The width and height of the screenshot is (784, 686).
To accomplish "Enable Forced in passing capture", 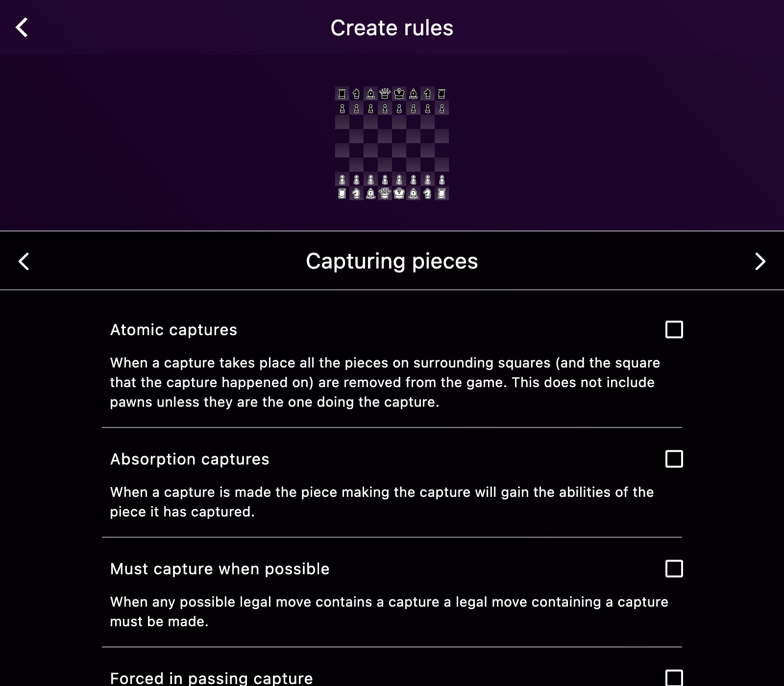I will 674,679.
